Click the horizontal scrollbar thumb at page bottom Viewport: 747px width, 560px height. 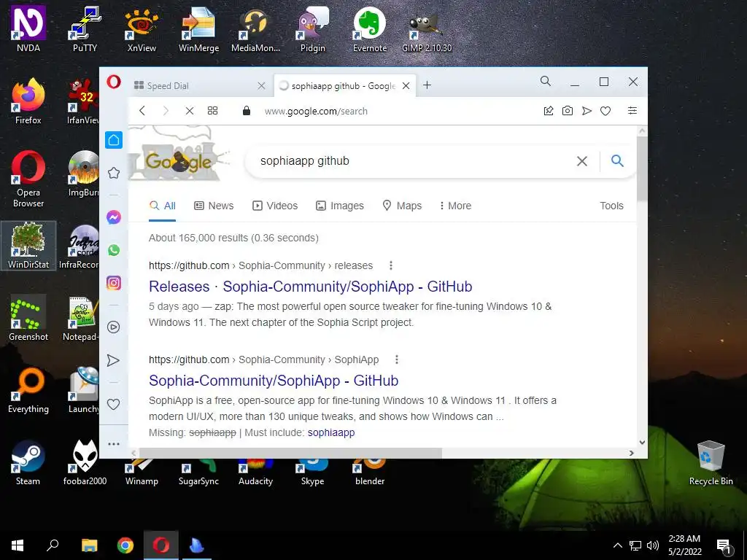290,453
